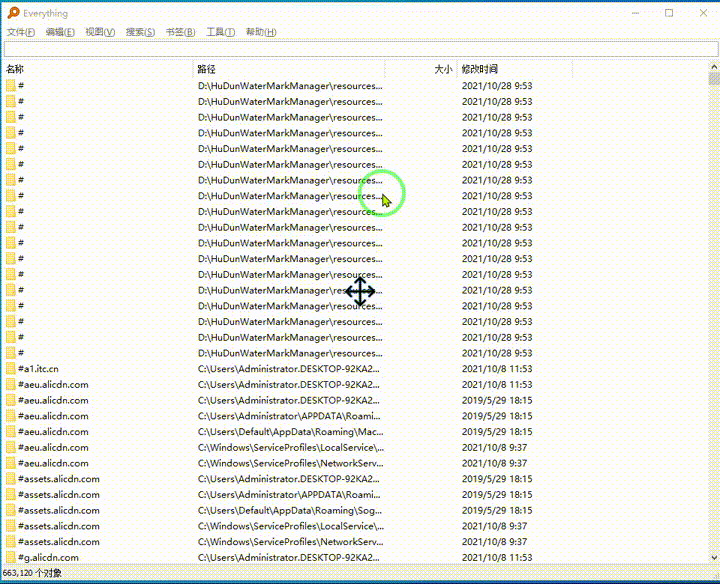
Task: Select the #g.alicdn.com file name
Action: click(x=48, y=557)
